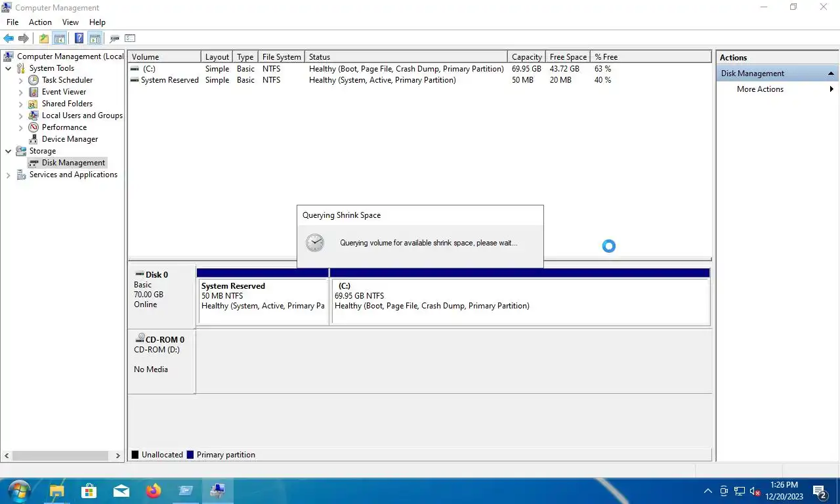Click the disk-with-cable toolbar icon
The width and height of the screenshot is (840, 504).
pos(115,39)
